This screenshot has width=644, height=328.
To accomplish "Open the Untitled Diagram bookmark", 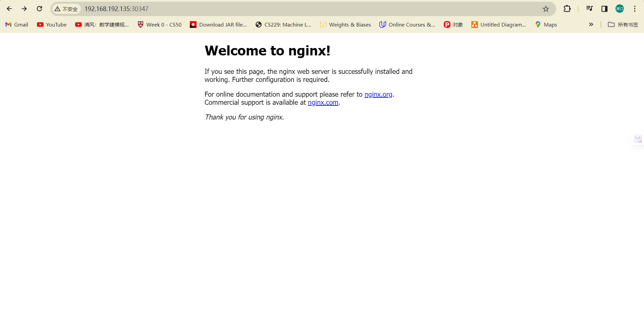I will click(x=499, y=25).
